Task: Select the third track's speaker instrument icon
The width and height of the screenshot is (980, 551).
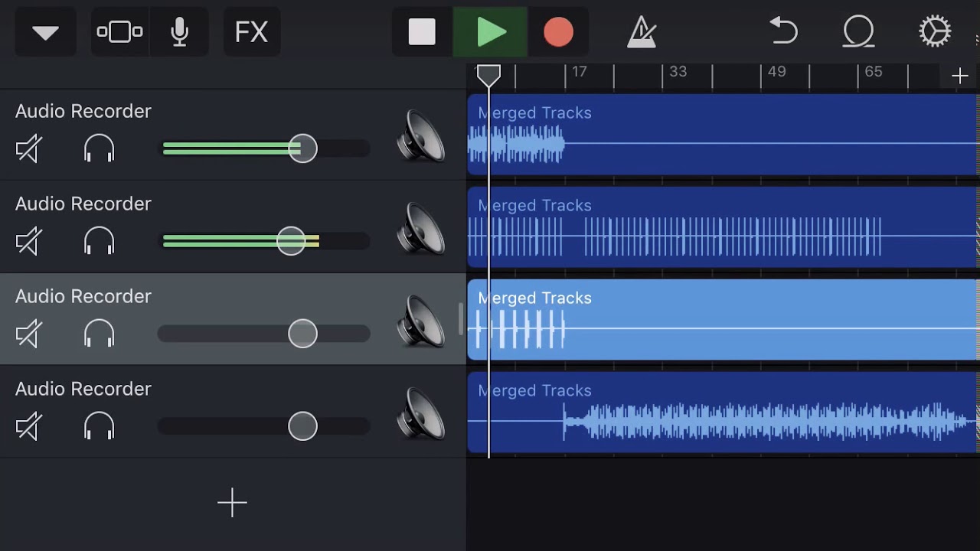Action: click(x=421, y=321)
